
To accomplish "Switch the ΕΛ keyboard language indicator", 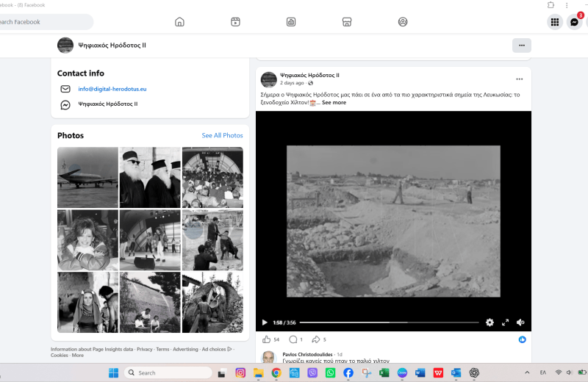I will pyautogui.click(x=542, y=372).
